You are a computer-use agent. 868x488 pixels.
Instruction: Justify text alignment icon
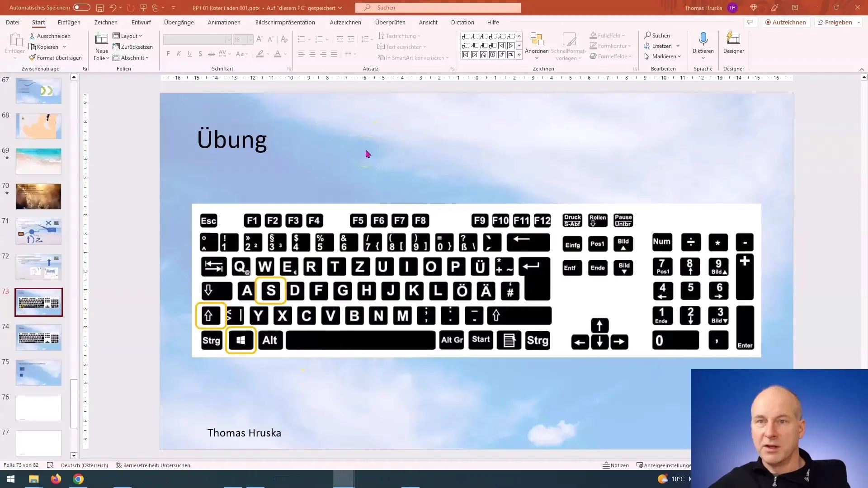(x=334, y=54)
